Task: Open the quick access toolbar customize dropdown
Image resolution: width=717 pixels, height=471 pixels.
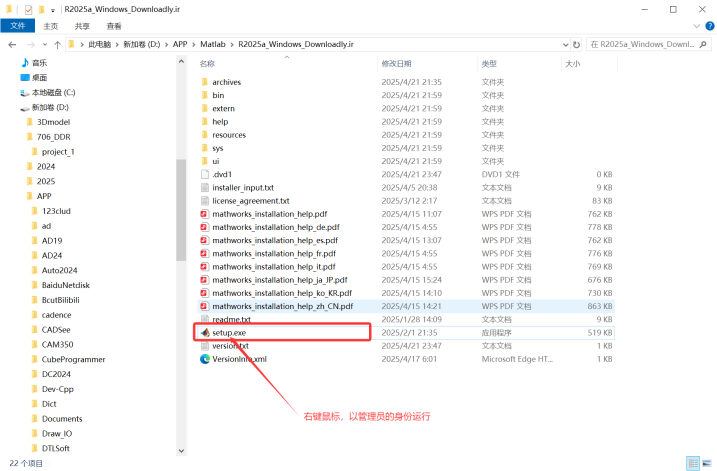Action: click(x=53, y=10)
